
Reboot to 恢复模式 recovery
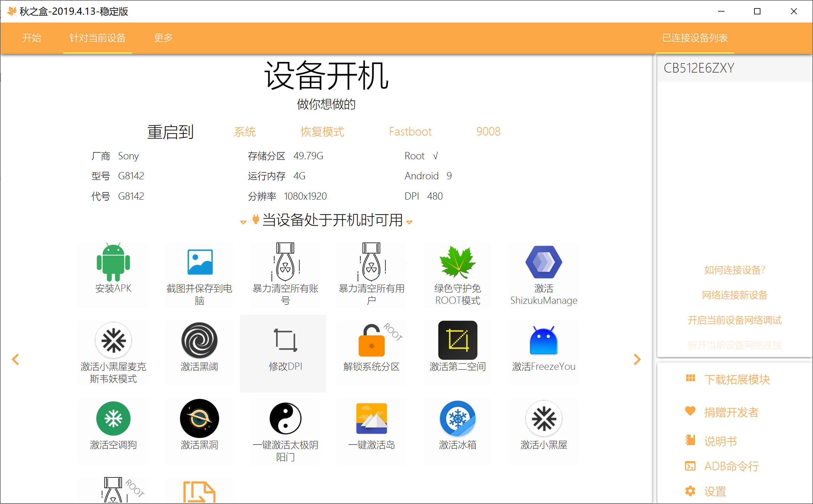pyautogui.click(x=322, y=132)
